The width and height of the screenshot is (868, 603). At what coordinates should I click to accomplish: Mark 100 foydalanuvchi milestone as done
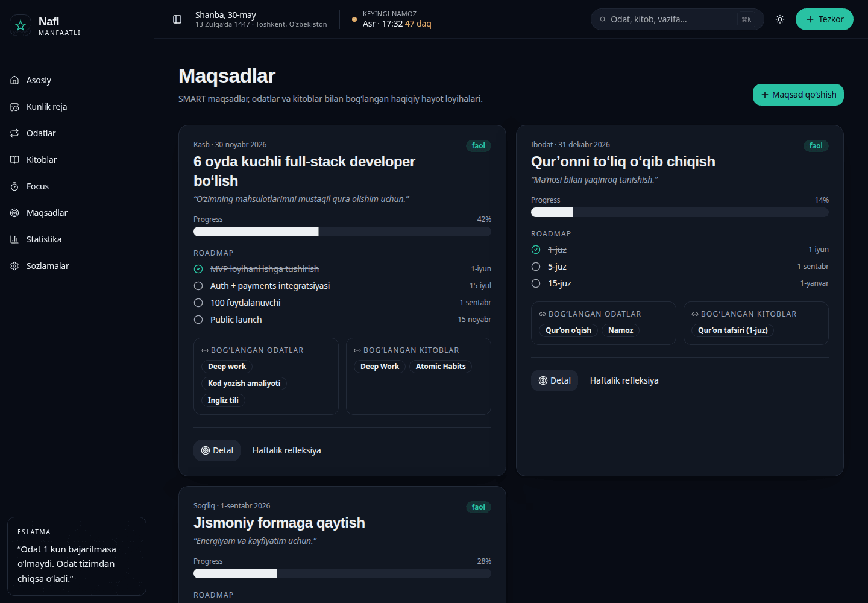point(198,303)
